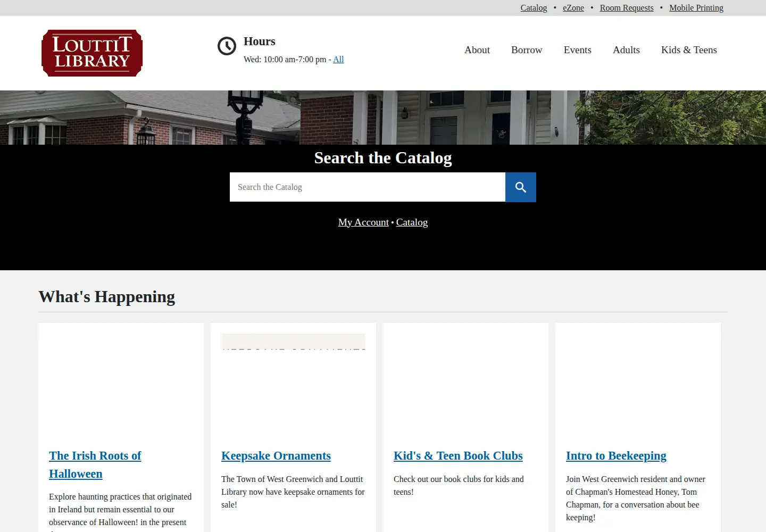Open the About menu
The width and height of the screenshot is (766, 532).
[x=477, y=50]
